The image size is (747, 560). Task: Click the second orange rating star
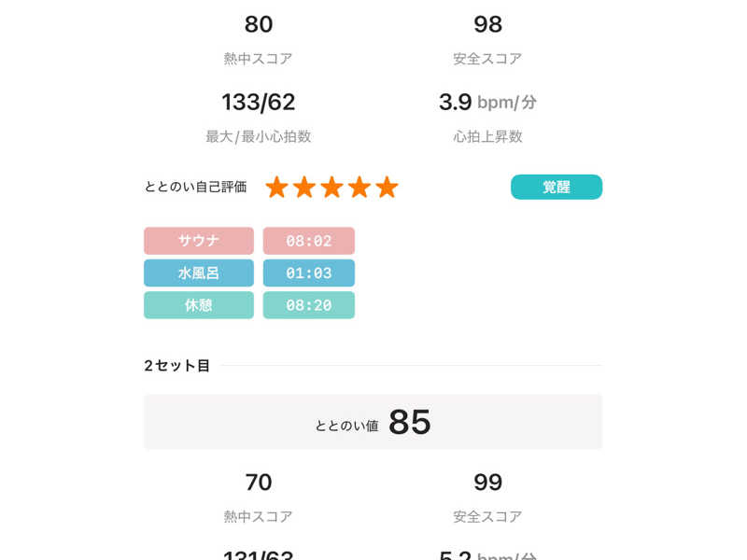(x=304, y=188)
